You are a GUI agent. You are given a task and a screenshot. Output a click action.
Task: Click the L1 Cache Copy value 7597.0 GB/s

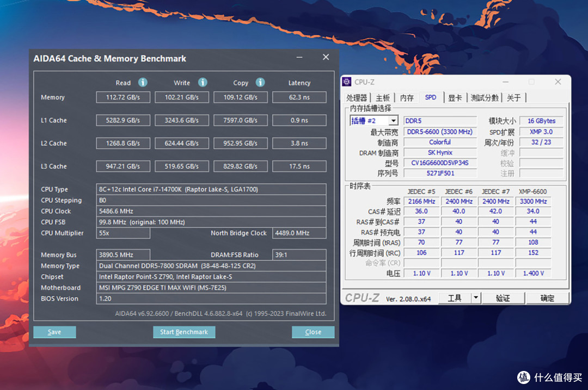[x=241, y=120]
